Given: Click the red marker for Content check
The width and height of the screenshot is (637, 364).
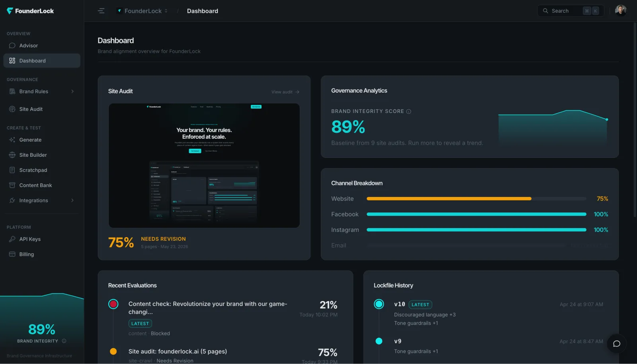Looking at the screenshot, I should point(113,304).
